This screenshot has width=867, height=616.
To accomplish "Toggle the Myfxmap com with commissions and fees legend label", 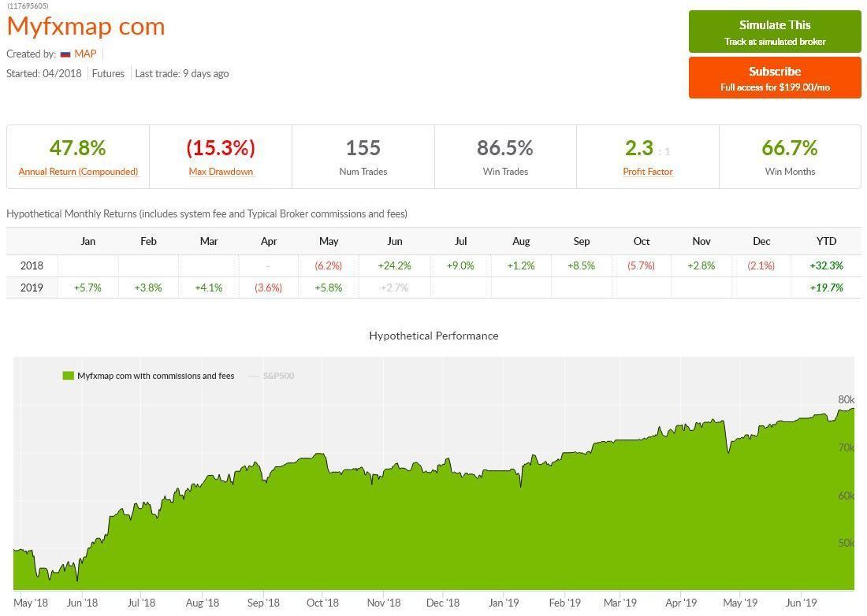I will (155, 376).
